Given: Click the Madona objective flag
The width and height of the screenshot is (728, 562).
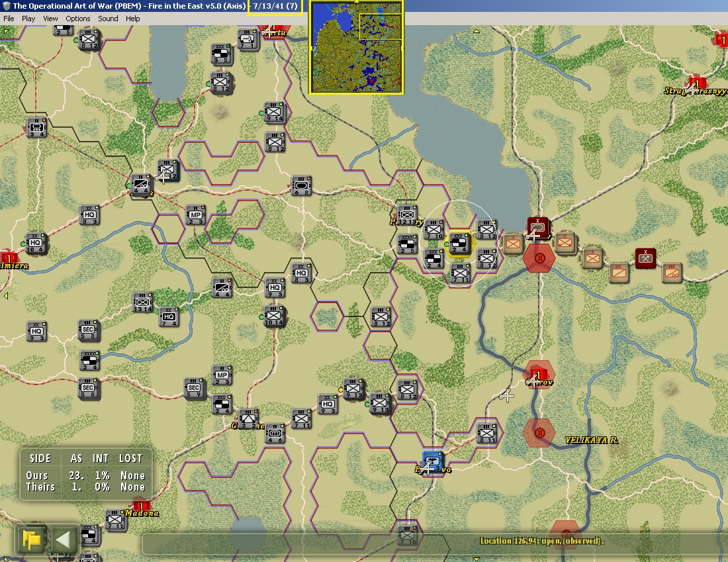Looking at the screenshot, I should click(x=141, y=506).
